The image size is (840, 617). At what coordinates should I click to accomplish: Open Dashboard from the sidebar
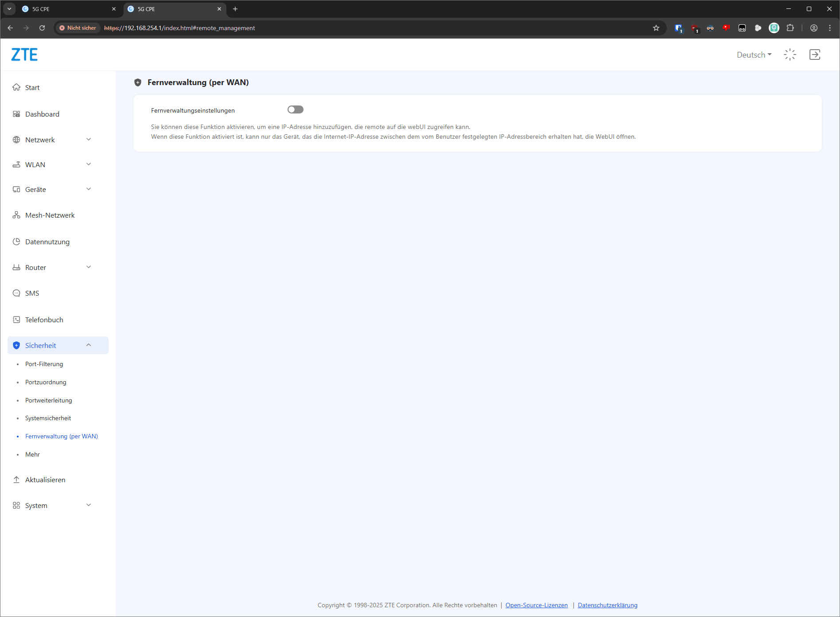click(x=42, y=114)
